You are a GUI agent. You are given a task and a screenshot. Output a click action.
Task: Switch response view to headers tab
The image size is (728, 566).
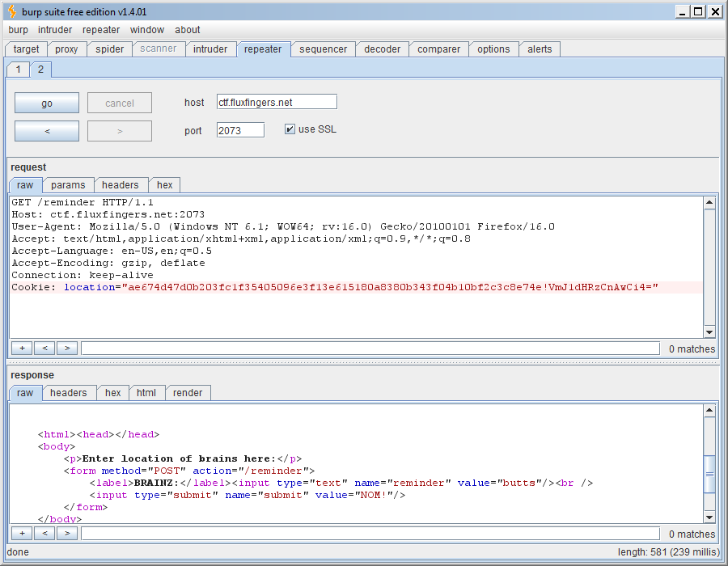pos(69,393)
